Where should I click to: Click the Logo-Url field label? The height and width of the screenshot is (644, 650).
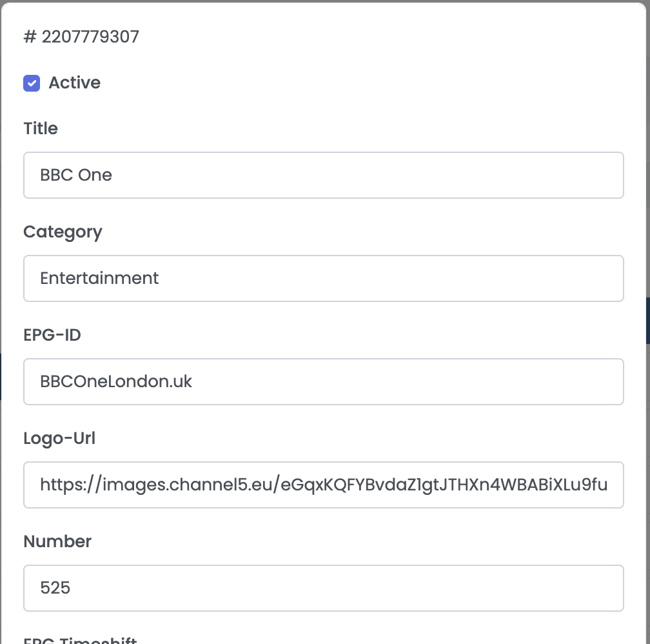[x=59, y=438]
